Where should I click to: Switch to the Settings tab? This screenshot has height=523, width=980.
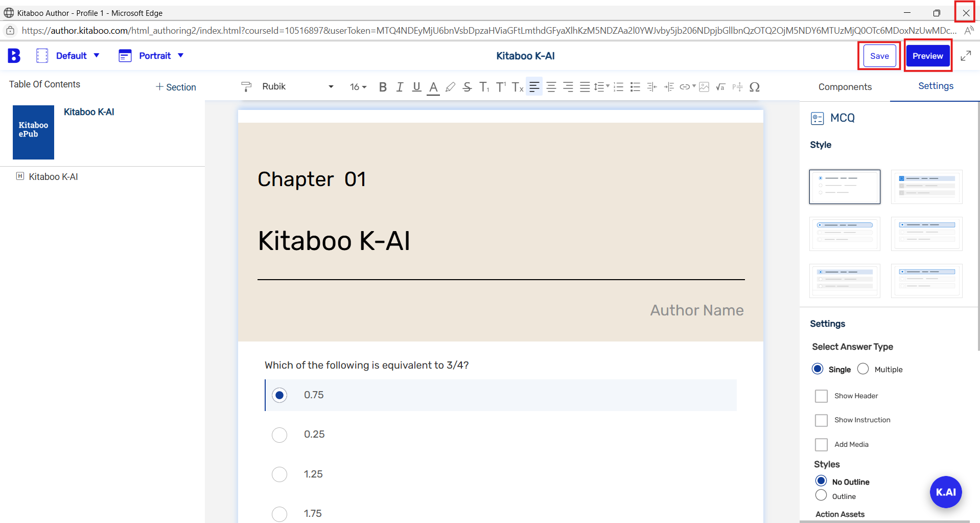pyautogui.click(x=936, y=86)
